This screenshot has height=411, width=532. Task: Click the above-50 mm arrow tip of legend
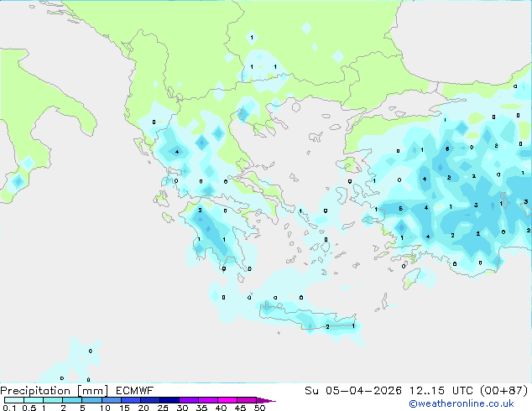coord(266,401)
